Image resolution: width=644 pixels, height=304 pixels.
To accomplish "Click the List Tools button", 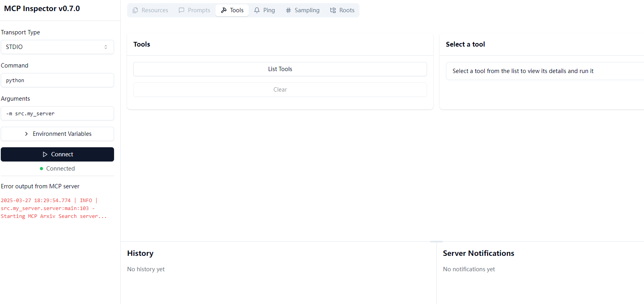I will pyautogui.click(x=280, y=69).
